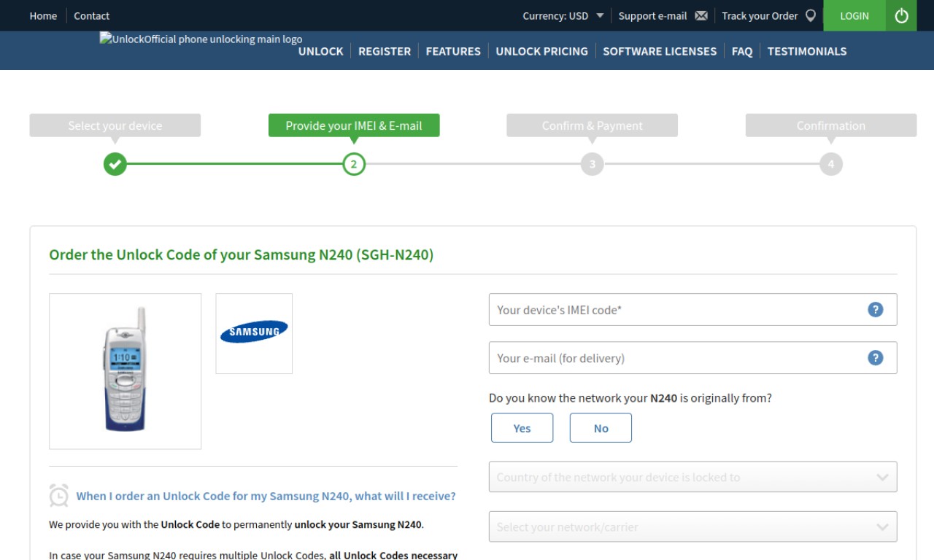
Task: Click the step 4 circle in the progress tracker
Action: click(830, 164)
